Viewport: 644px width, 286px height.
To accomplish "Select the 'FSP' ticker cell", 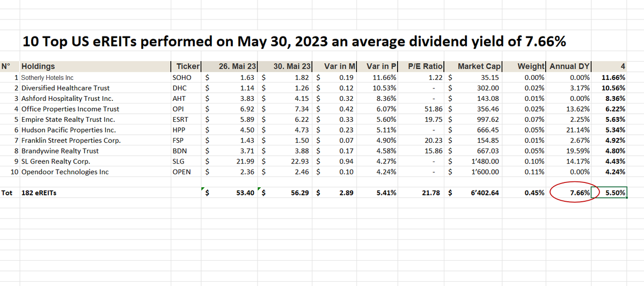I will pos(185,140).
